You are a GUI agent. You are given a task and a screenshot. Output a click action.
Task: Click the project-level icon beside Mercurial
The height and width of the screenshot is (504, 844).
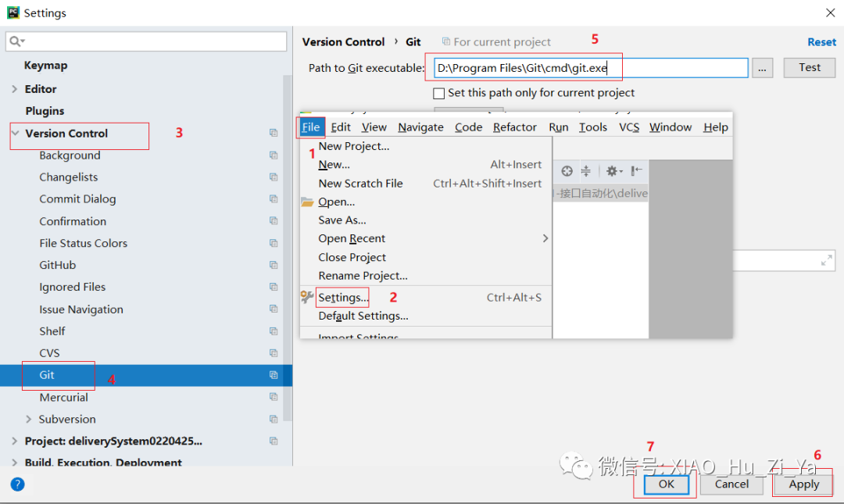click(274, 397)
